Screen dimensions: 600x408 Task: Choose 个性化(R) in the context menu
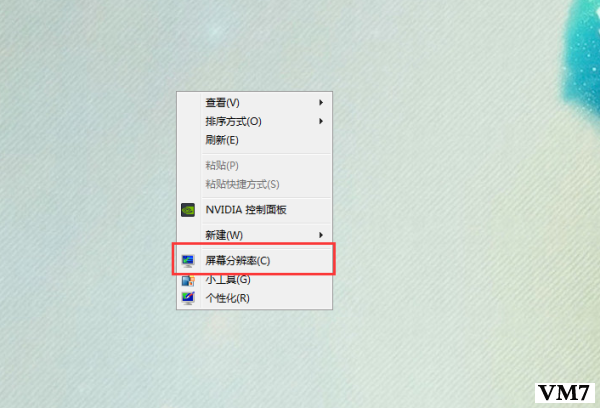coord(254,298)
